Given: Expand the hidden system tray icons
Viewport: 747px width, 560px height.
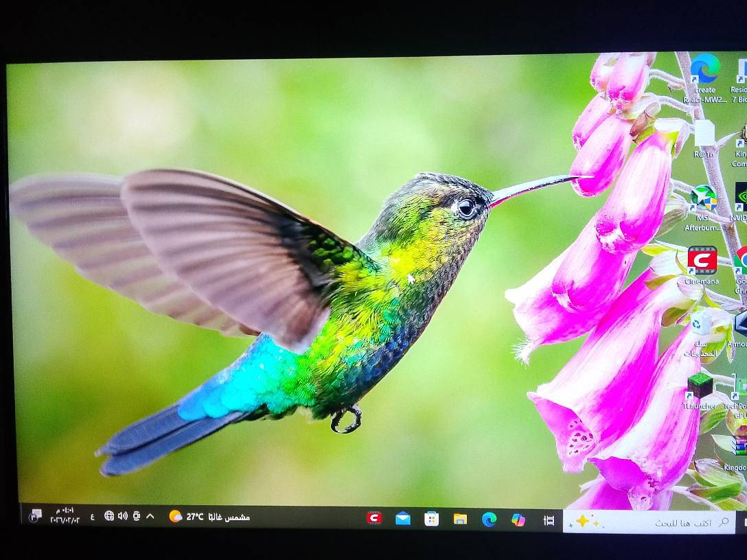Looking at the screenshot, I should [x=150, y=516].
